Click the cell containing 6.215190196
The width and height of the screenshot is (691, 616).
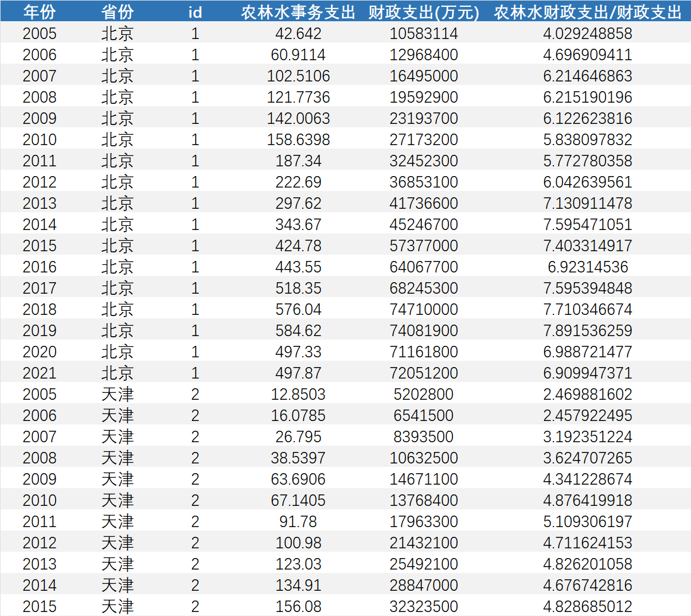pos(588,98)
